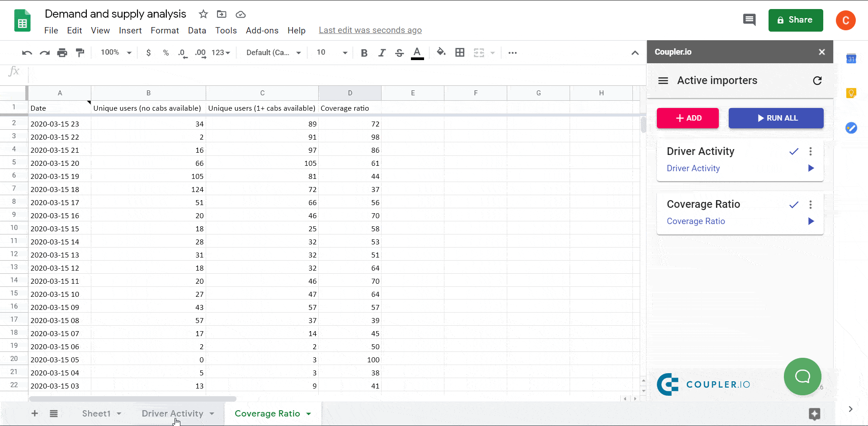The image size is (868, 426).
Task: Open the Borders icon
Action: tap(460, 52)
